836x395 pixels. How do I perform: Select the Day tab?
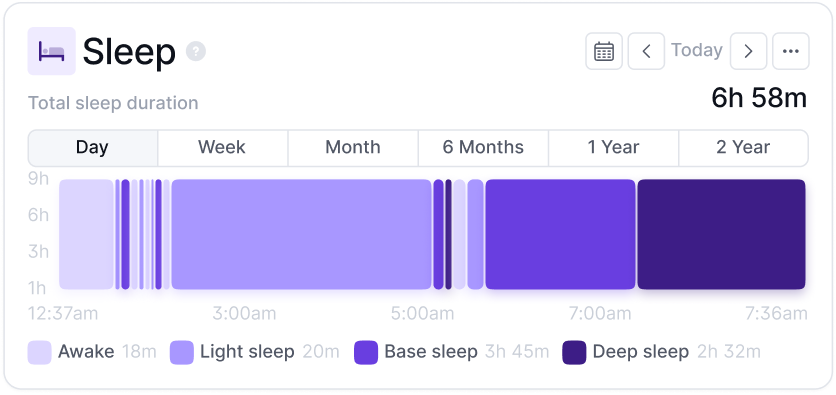tap(93, 148)
